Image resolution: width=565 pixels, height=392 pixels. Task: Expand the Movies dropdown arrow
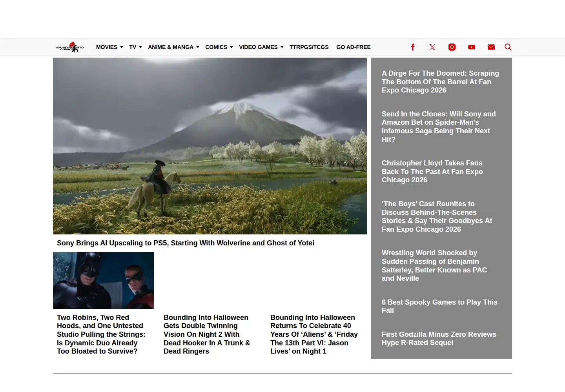(x=122, y=47)
